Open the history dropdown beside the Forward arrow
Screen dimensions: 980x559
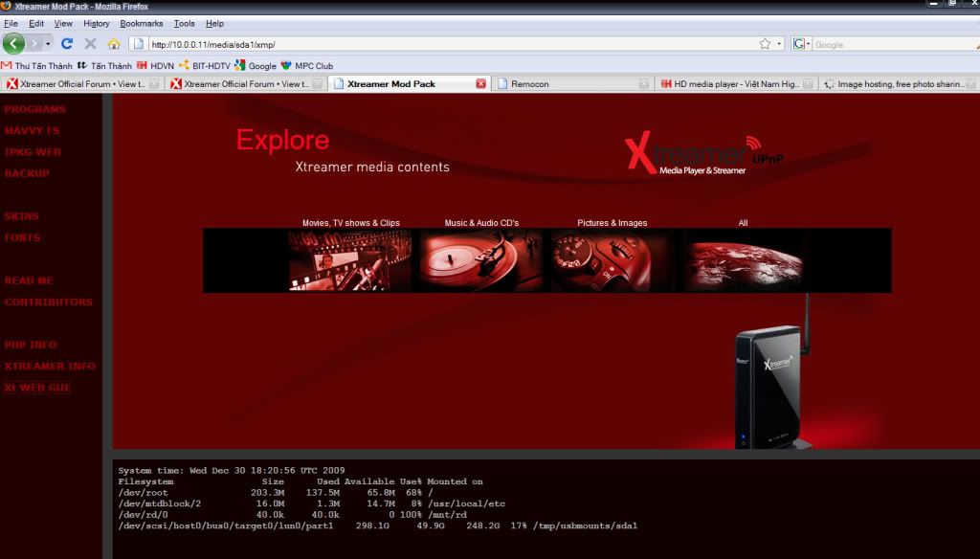48,44
